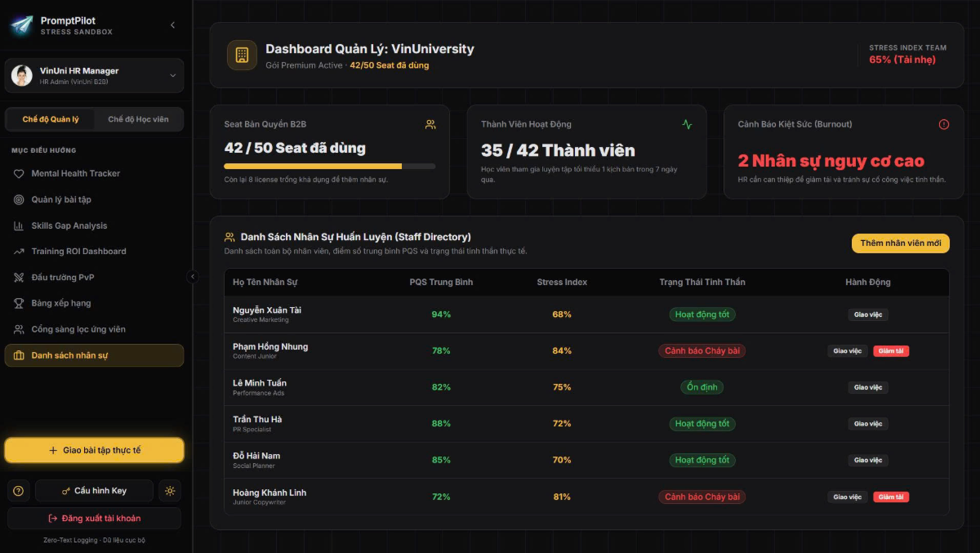
Task: Click the Cấu hình Key button
Action: [94, 491]
